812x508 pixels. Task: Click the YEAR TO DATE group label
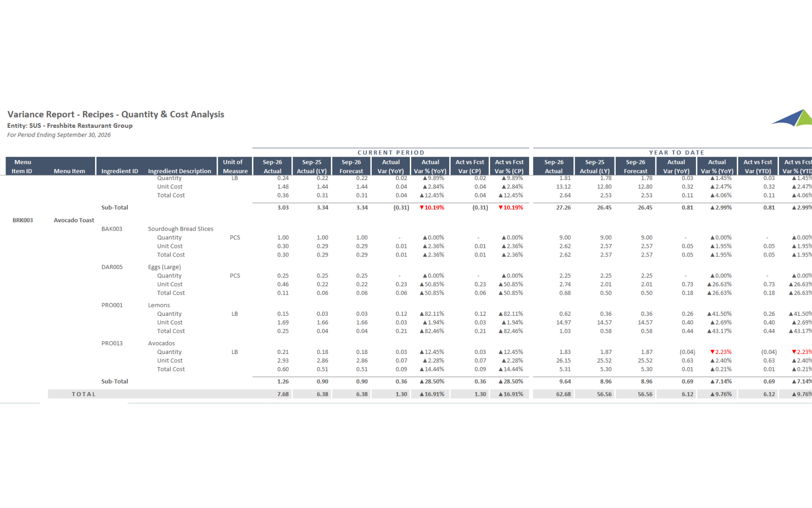(676, 152)
